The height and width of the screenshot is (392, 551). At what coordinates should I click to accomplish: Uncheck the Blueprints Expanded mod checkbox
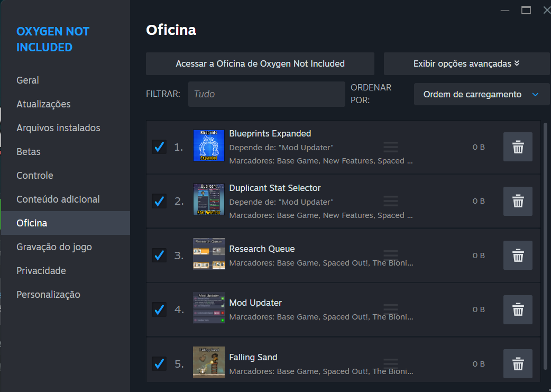coord(159,147)
